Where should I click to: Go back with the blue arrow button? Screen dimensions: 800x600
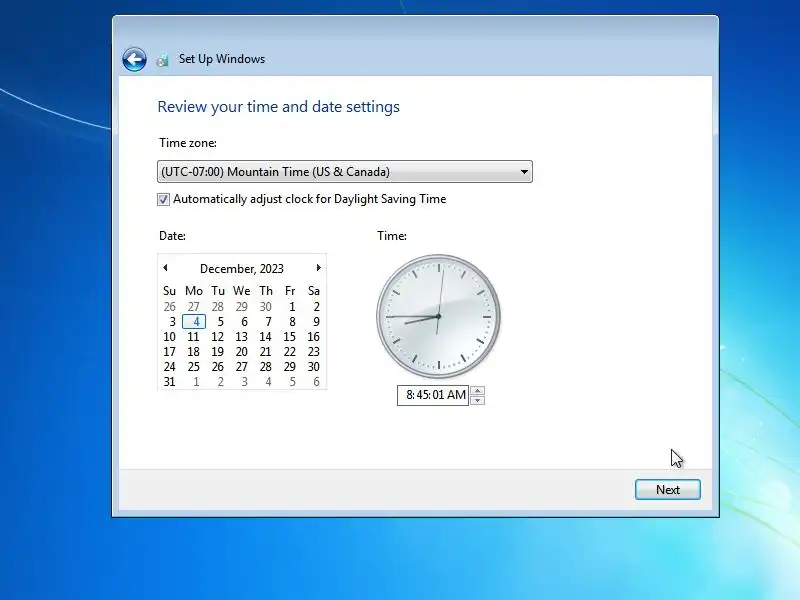134,60
